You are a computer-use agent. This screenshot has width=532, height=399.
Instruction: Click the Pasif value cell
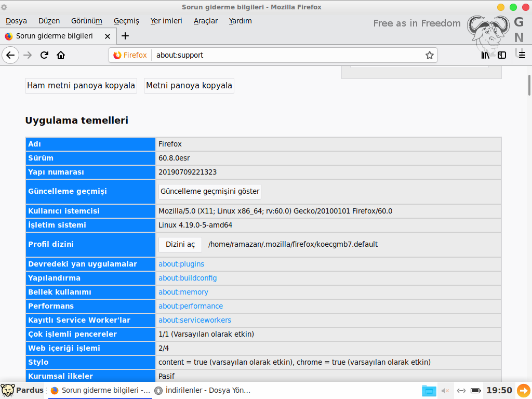tap(328, 376)
